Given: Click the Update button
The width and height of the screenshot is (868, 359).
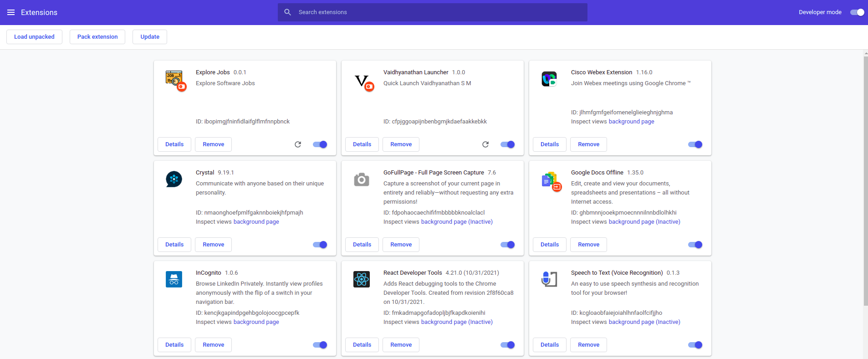Looking at the screenshot, I should click(150, 37).
